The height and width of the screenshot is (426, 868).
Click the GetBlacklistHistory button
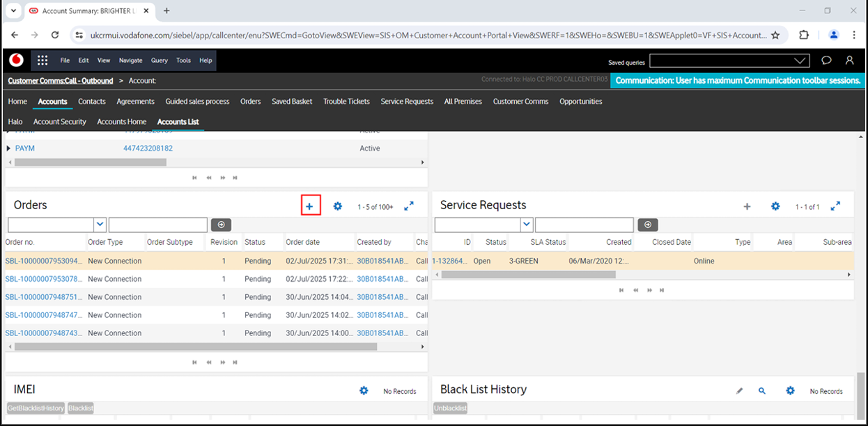36,408
